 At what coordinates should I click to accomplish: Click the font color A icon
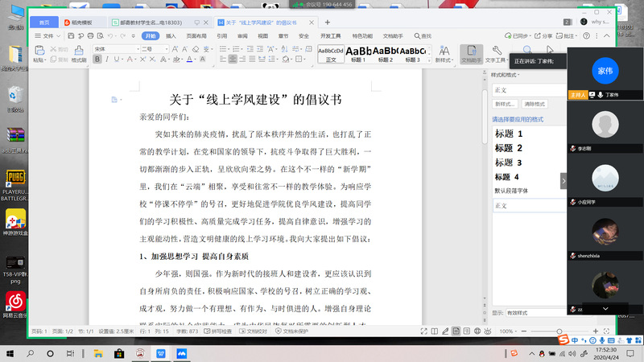click(188, 60)
